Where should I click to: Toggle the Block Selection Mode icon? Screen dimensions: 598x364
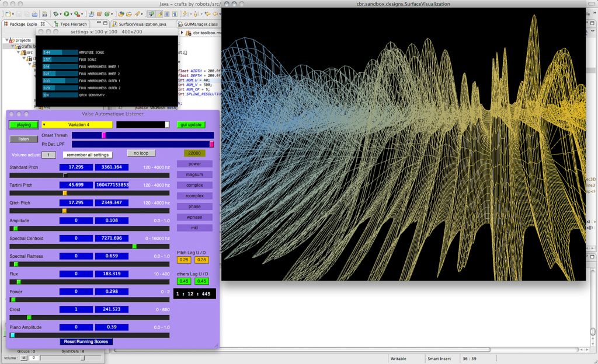[x=167, y=14]
